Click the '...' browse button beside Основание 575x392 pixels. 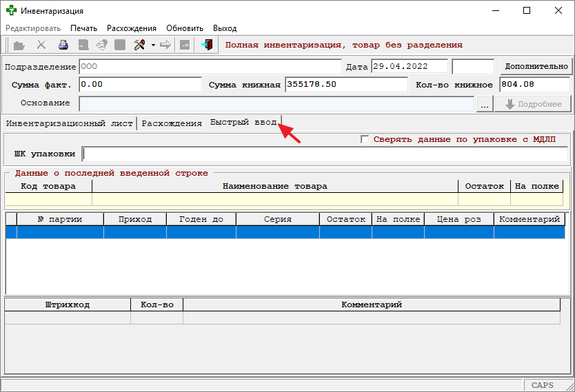pos(485,104)
